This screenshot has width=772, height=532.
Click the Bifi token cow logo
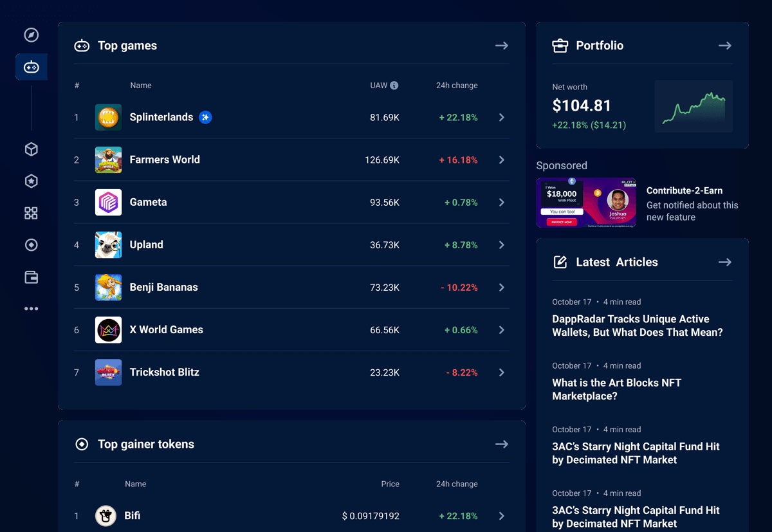click(x=106, y=515)
